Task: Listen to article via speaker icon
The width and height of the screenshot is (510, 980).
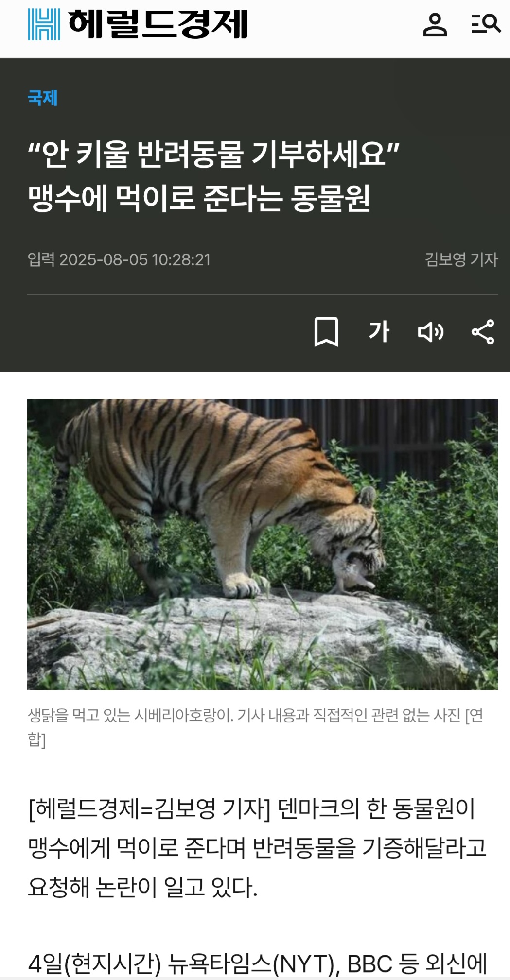Action: click(x=431, y=332)
